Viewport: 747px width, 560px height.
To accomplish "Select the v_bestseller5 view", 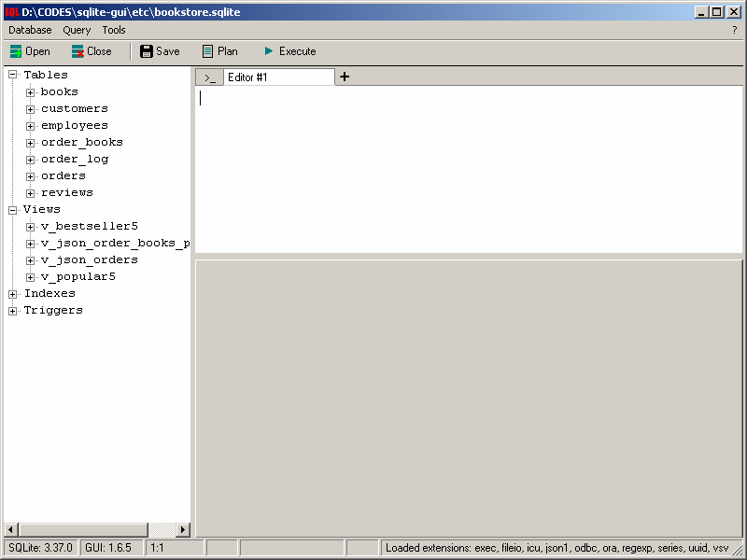I will click(x=90, y=226).
